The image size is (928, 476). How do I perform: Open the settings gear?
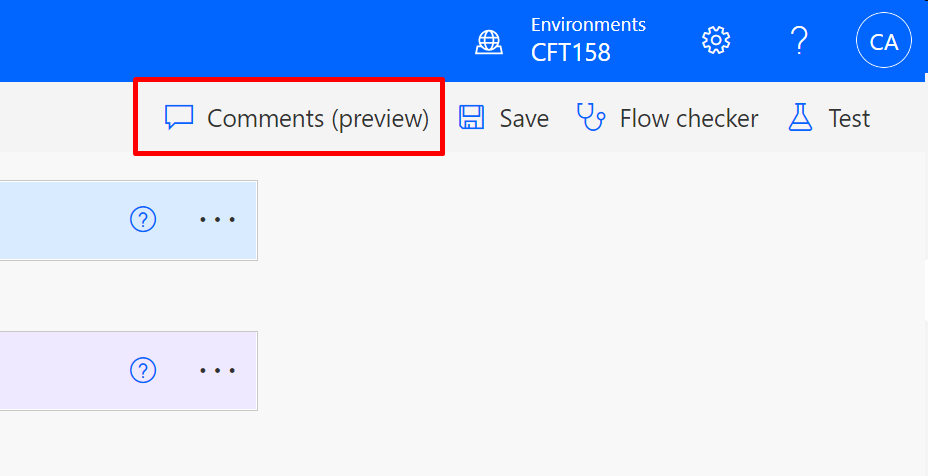(716, 41)
